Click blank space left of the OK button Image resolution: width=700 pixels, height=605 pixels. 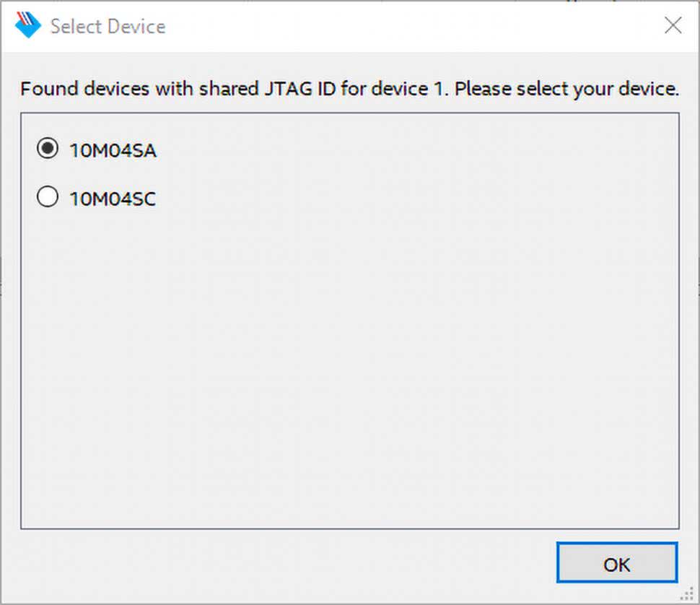[289, 564]
